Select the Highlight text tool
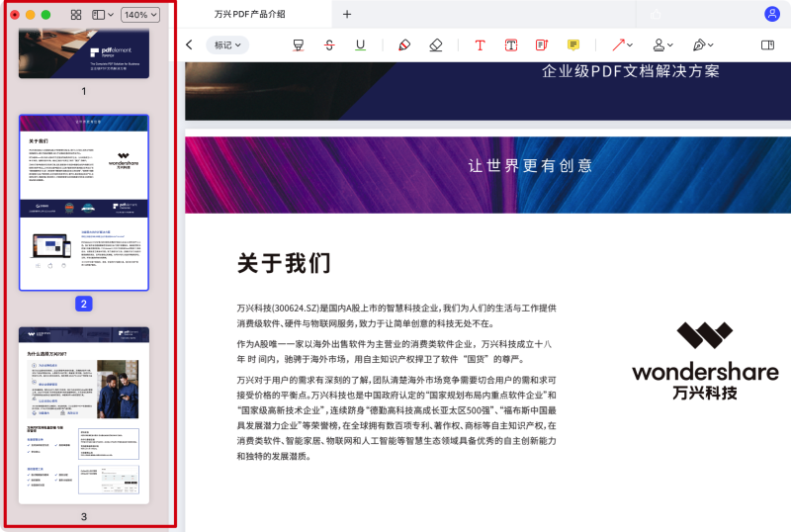This screenshot has width=791, height=532. 299,44
